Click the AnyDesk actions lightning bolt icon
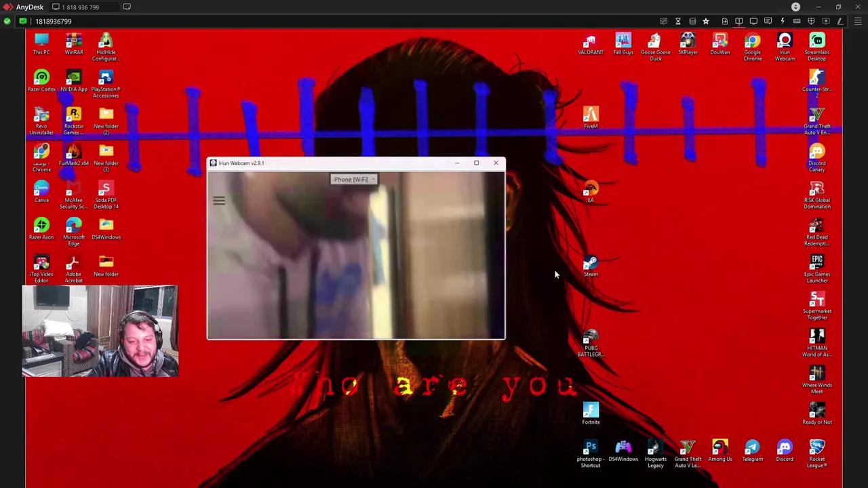This screenshot has height=488, width=868. coord(783,21)
